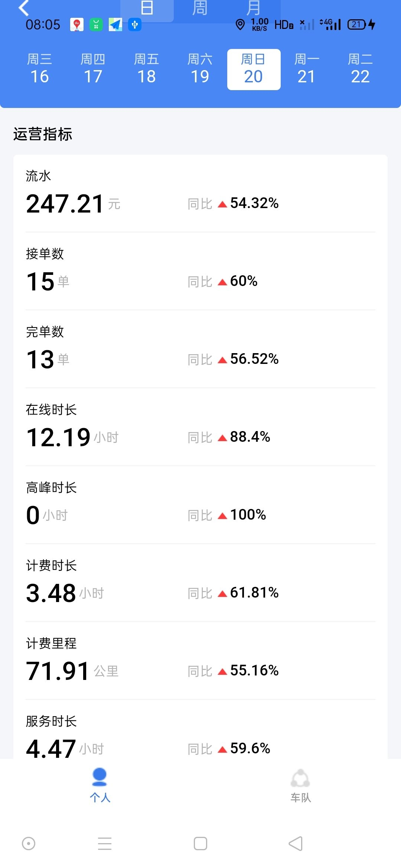
Task: Tap the USB notification icon in status bar
Action: click(135, 25)
